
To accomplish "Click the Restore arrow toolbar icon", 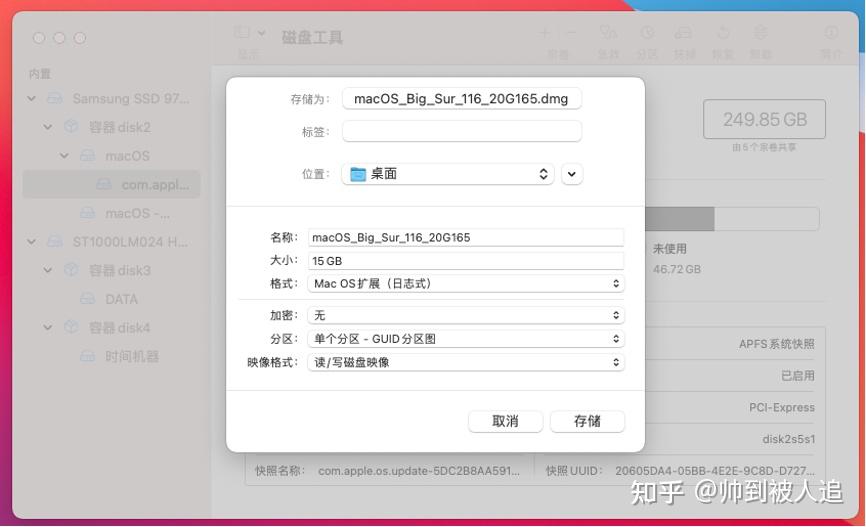I will coord(723,33).
